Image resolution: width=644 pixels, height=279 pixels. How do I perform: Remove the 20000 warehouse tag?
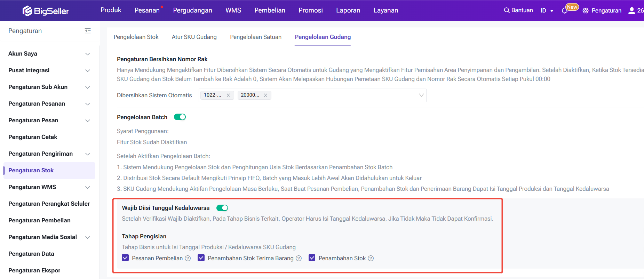(x=265, y=95)
